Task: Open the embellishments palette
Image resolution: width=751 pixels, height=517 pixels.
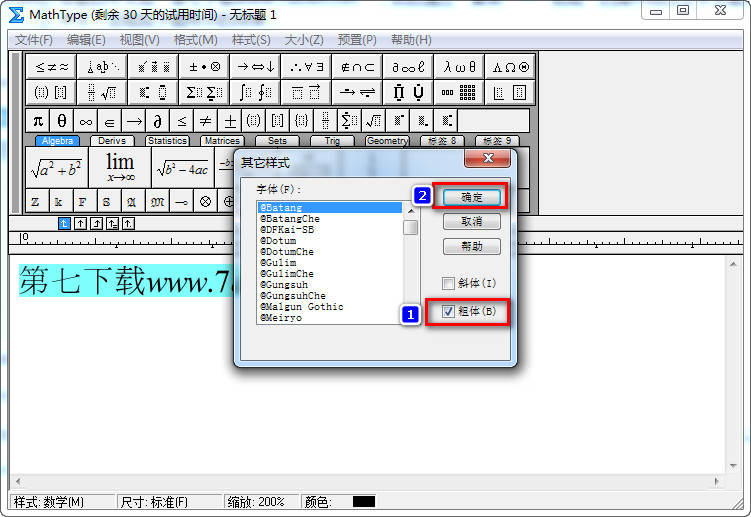Action: pyautogui.click(x=153, y=67)
